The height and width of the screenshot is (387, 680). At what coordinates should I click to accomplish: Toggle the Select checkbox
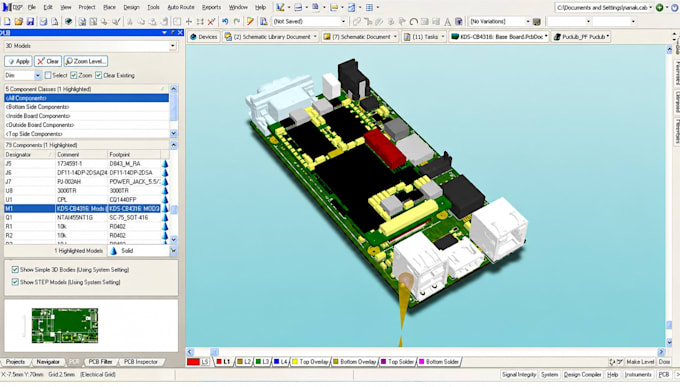tap(48, 75)
